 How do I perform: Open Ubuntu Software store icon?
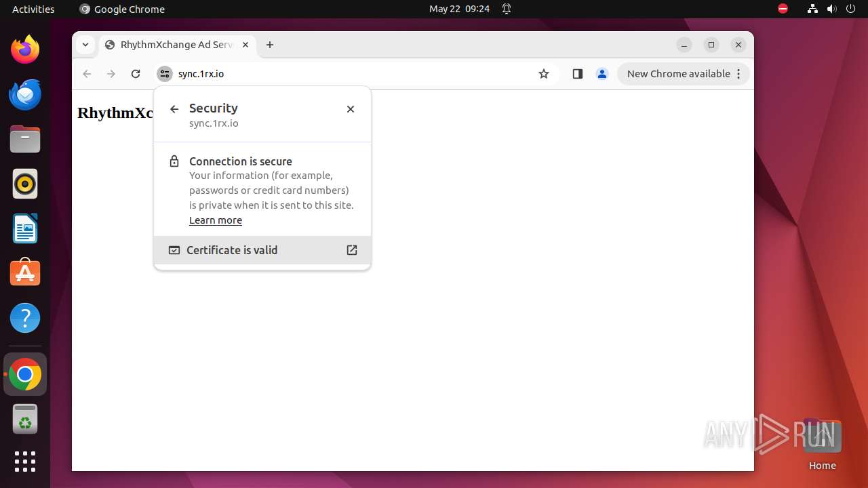click(x=25, y=272)
